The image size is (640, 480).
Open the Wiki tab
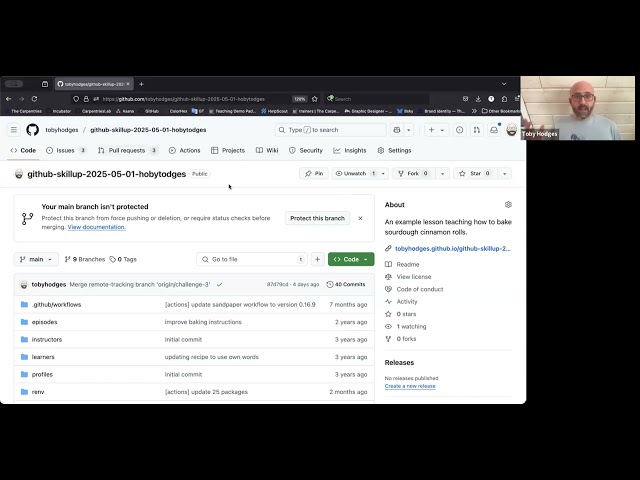tap(267, 150)
